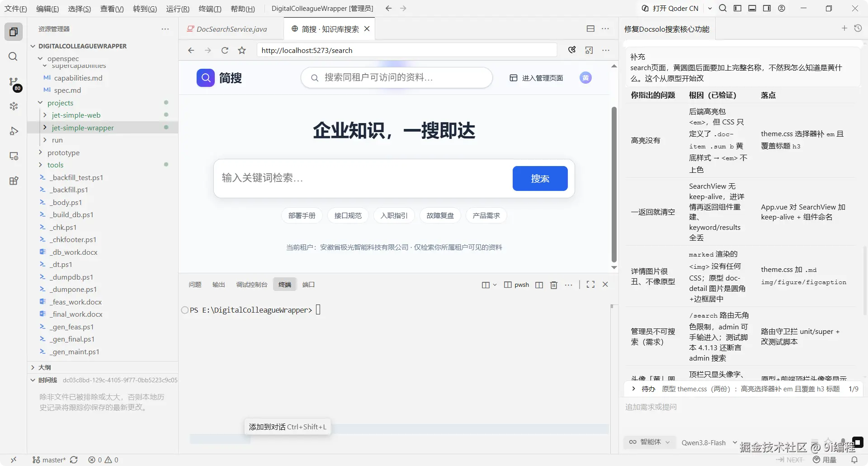
Task: Focus the URL address bar
Action: click(x=407, y=50)
